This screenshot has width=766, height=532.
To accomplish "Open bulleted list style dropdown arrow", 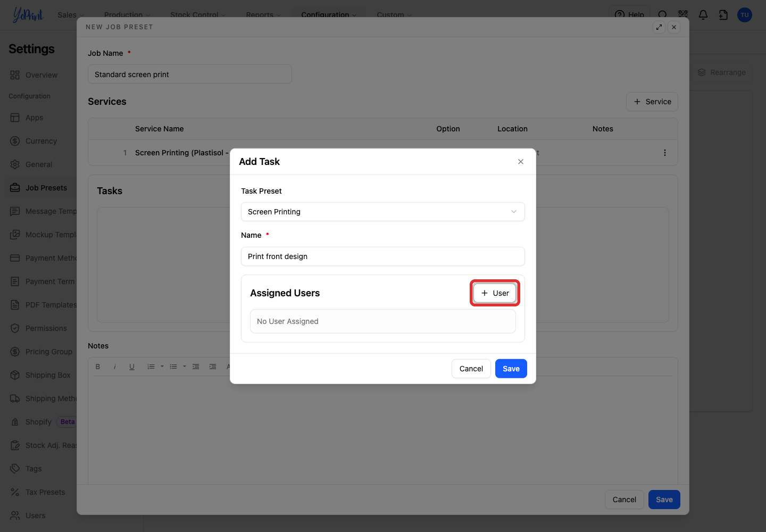I will coord(185,367).
